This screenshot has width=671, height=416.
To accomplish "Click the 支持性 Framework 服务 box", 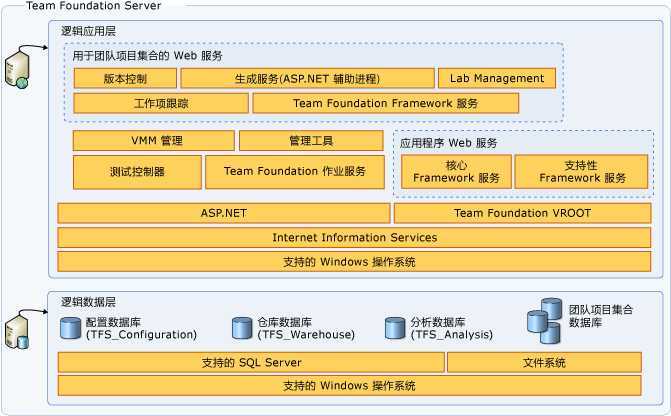I will [582, 172].
